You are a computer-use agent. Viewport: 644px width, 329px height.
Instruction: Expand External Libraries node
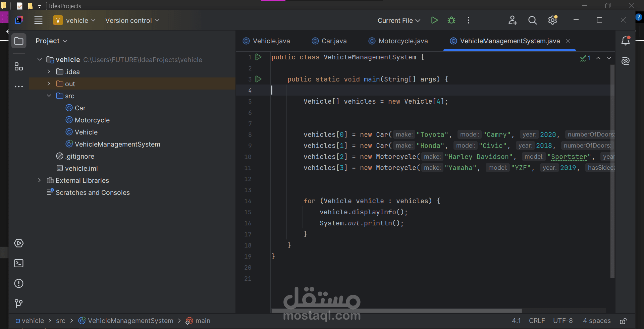click(x=40, y=180)
